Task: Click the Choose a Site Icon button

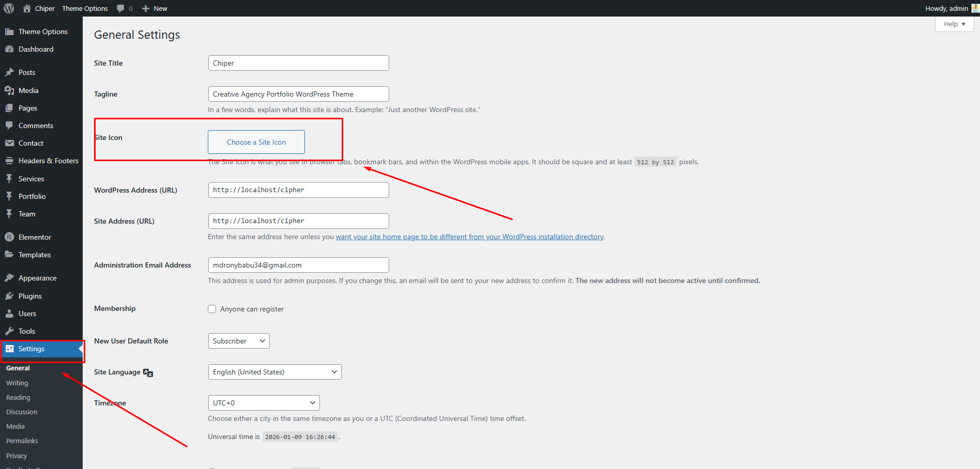Action: click(x=256, y=142)
